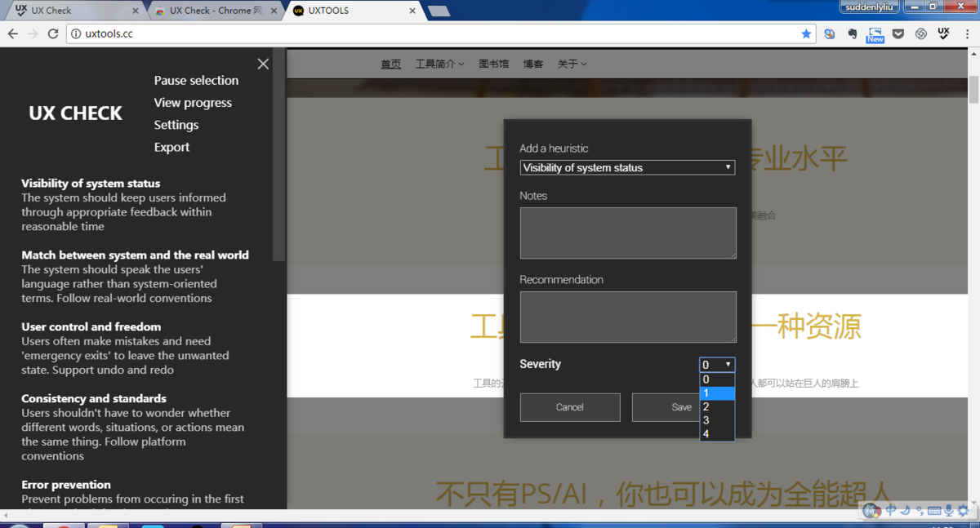Open the 博客 menu item
Image resolution: width=980 pixels, height=528 pixels.
pos(533,64)
